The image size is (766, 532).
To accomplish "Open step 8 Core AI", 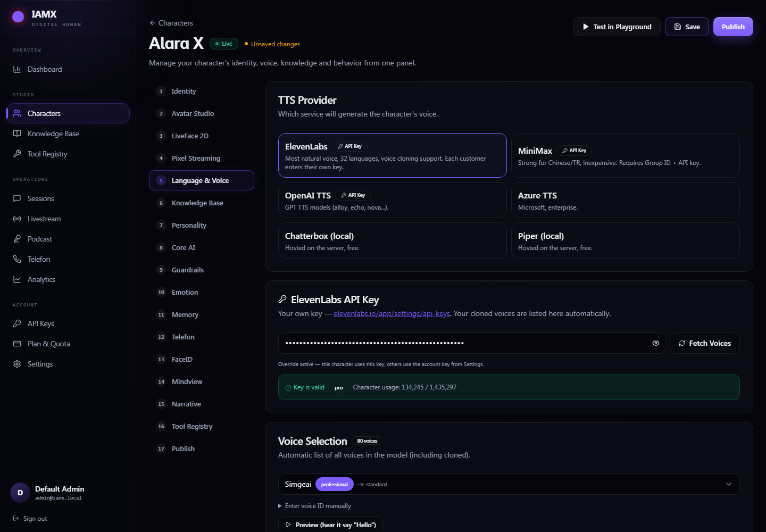I will tap(202, 247).
